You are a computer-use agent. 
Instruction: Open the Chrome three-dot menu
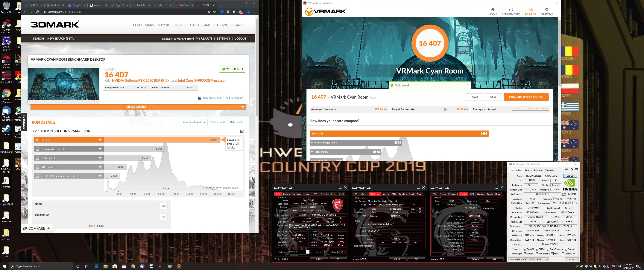(x=254, y=12)
